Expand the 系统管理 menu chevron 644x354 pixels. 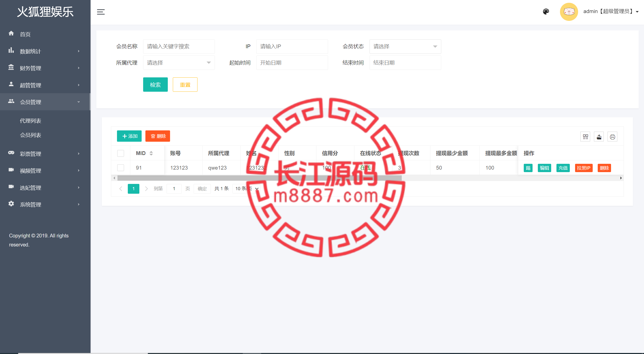tap(79, 205)
